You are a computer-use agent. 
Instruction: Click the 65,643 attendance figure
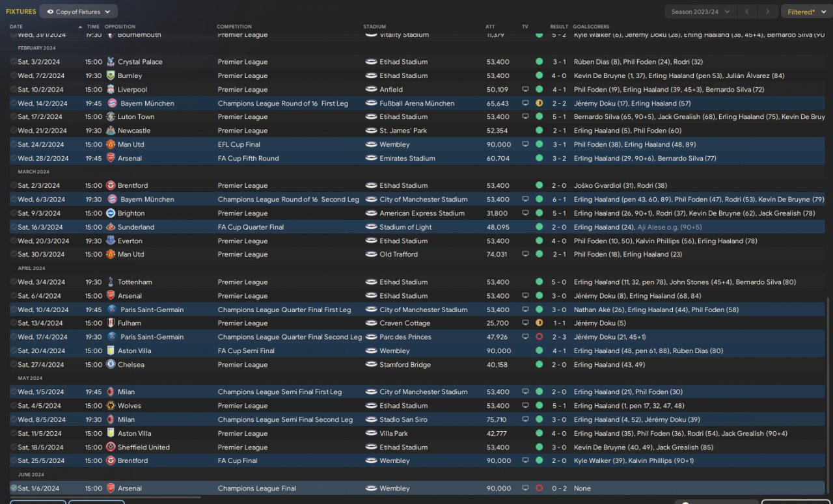coord(498,103)
